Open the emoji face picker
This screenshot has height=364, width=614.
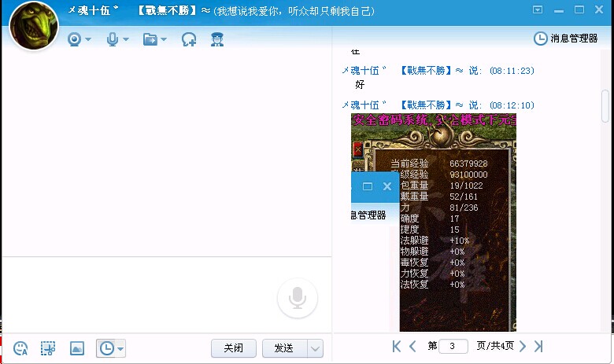coord(21,347)
